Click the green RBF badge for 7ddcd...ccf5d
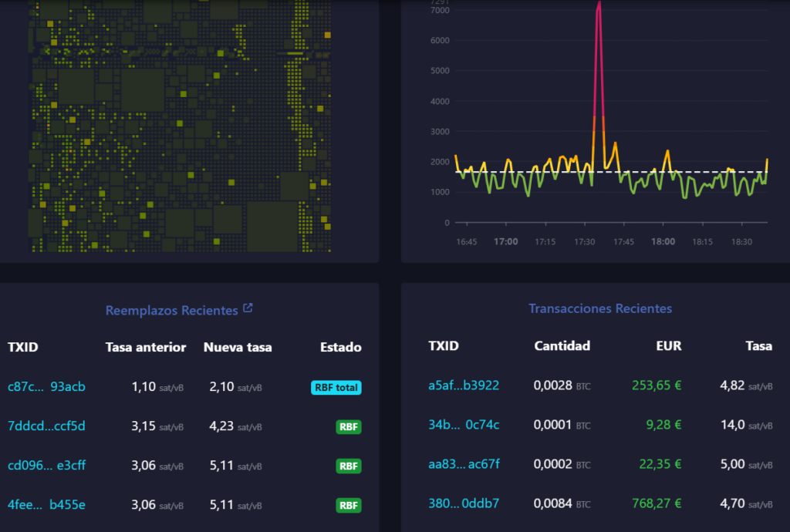The image size is (790, 532). 349,427
